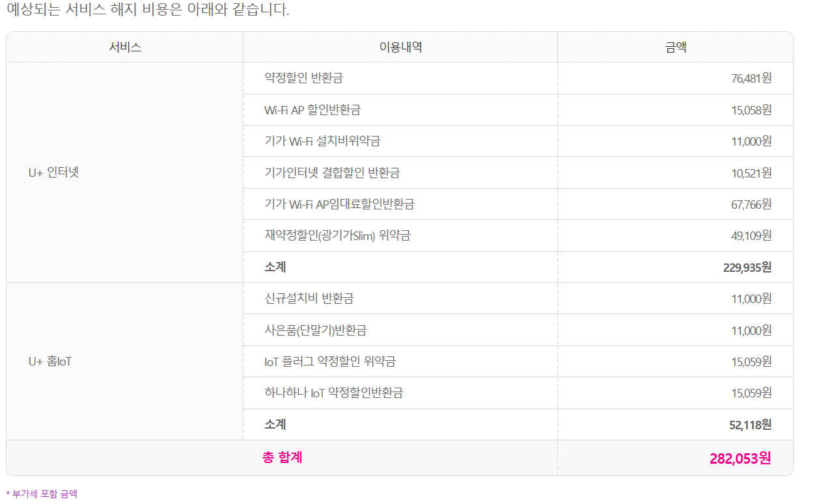The height and width of the screenshot is (504, 815).
Task: Select the U+ 인터넷 service cell
Action: [x=125, y=172]
